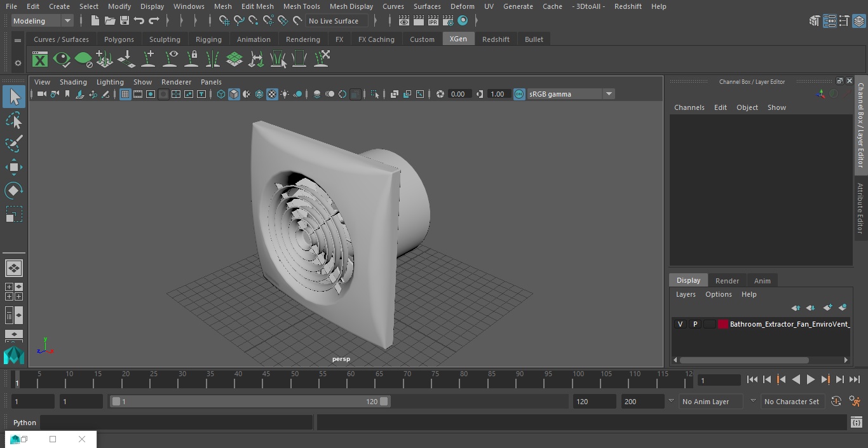Open the Modeling menu set dropdown

pyautogui.click(x=43, y=21)
